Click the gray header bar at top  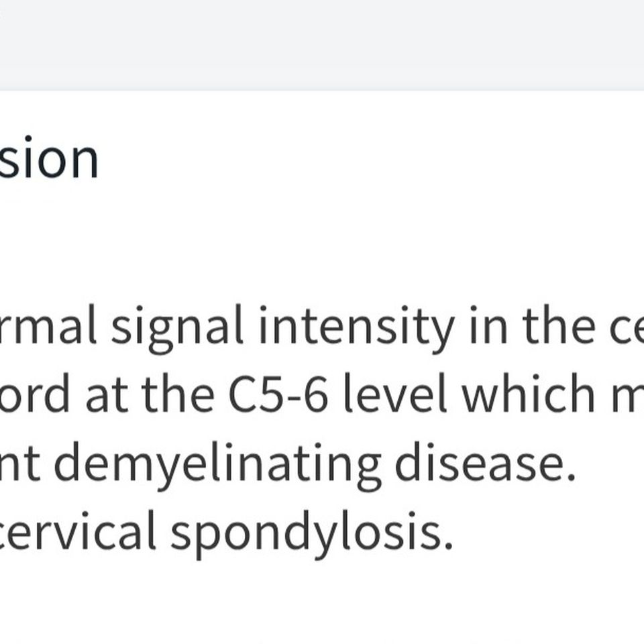tap(322, 45)
